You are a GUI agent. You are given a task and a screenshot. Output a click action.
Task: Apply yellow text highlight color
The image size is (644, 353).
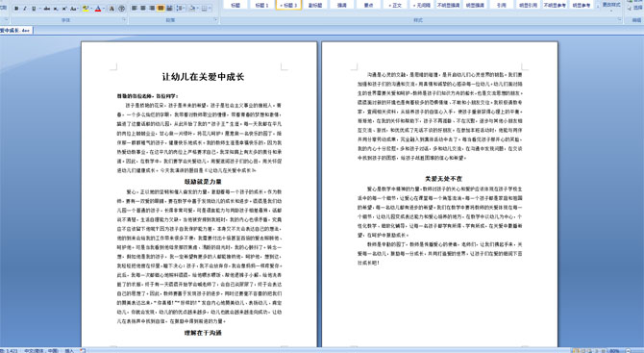86,9
